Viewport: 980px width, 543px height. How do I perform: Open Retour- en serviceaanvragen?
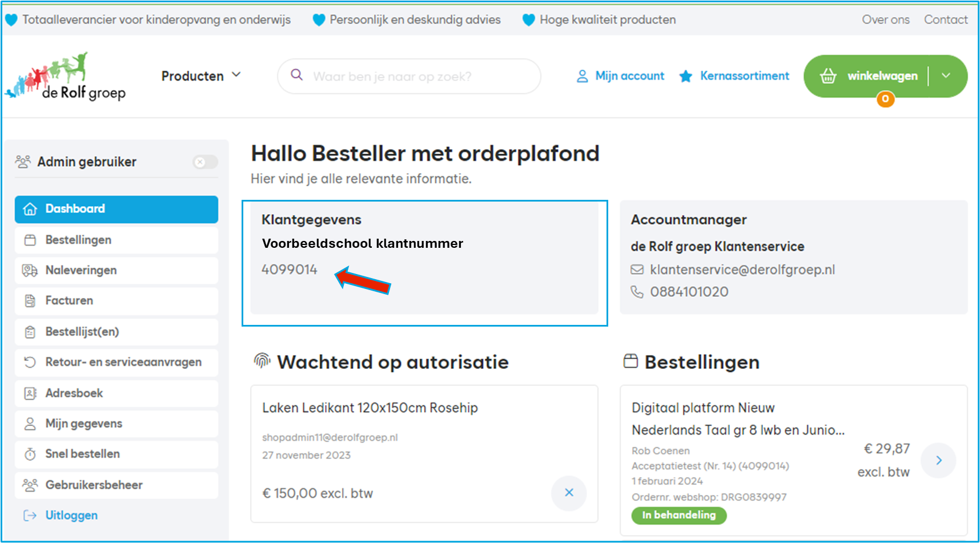tap(117, 362)
